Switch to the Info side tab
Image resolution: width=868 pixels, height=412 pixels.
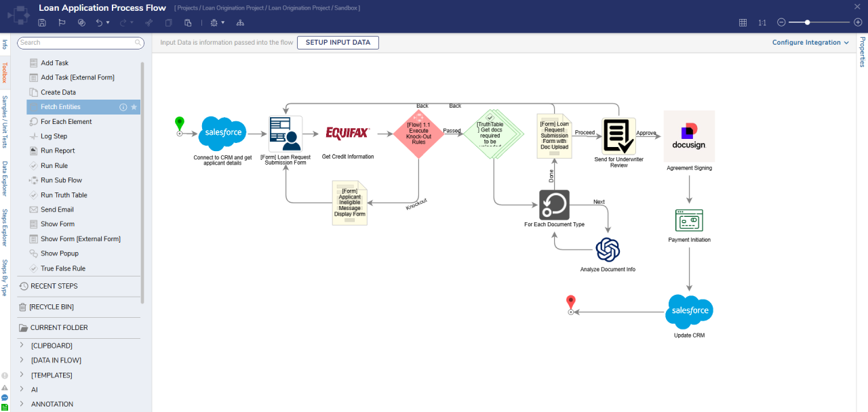click(x=4, y=44)
